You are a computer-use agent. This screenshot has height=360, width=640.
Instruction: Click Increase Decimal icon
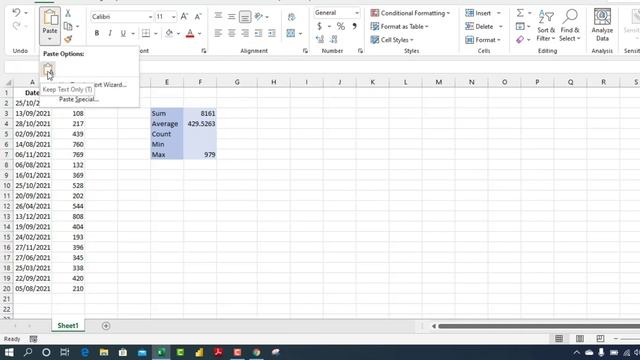[320, 39]
